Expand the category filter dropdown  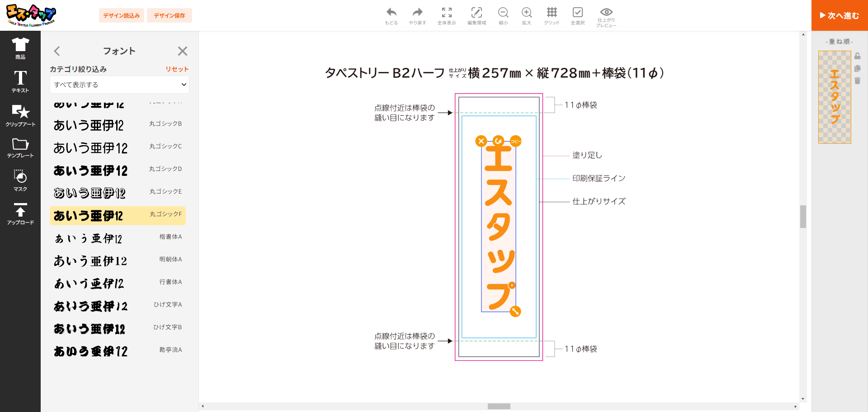[x=119, y=85]
